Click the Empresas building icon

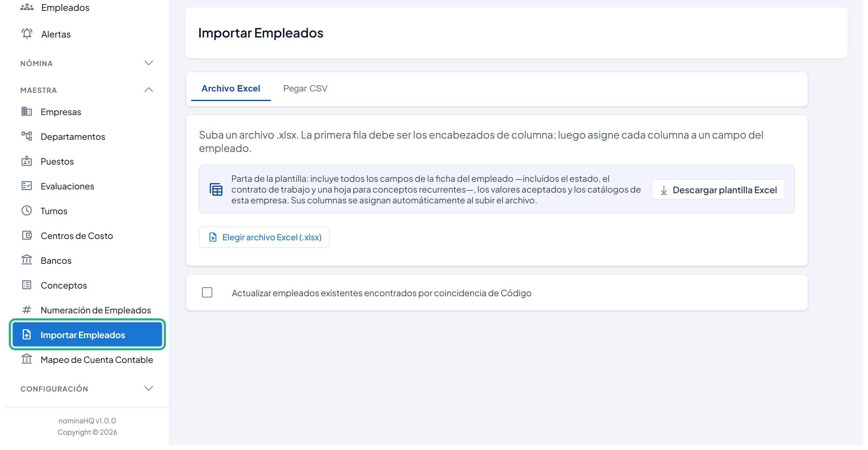(27, 112)
